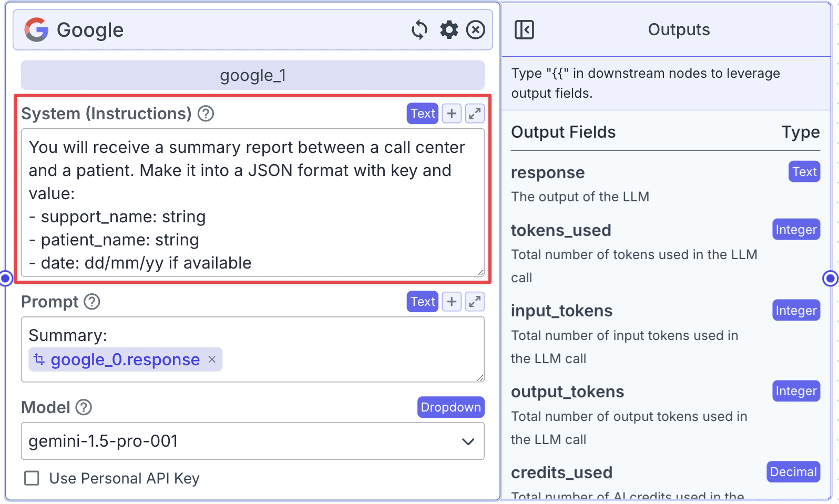
Task: Click the right output connector handle
Action: coord(830,278)
